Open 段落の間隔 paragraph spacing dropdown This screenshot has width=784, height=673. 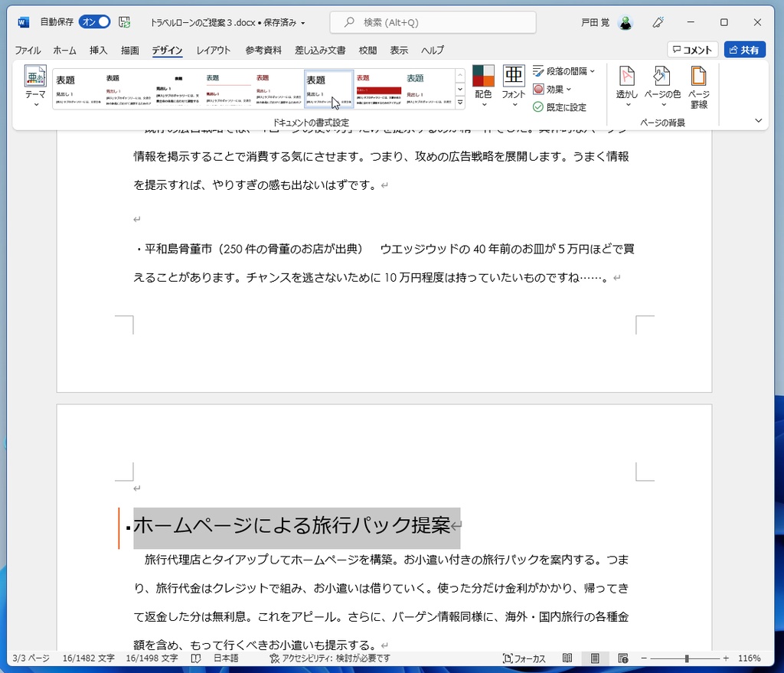click(x=564, y=71)
